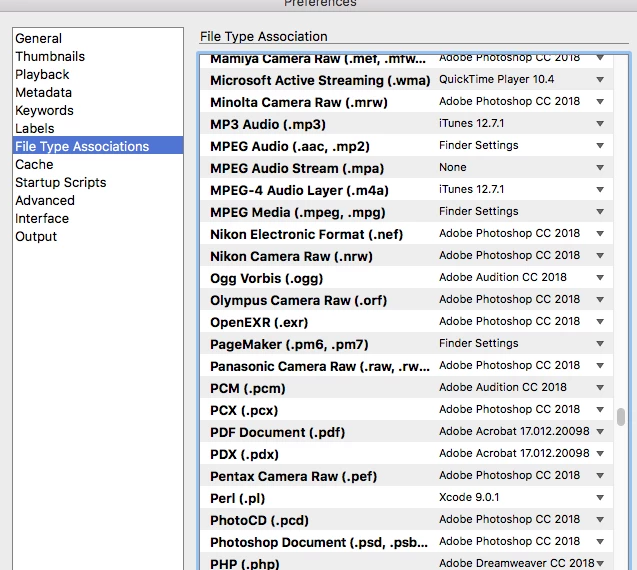Expand dropdown for Nikon Electronic Format (.nef)

tap(600, 234)
